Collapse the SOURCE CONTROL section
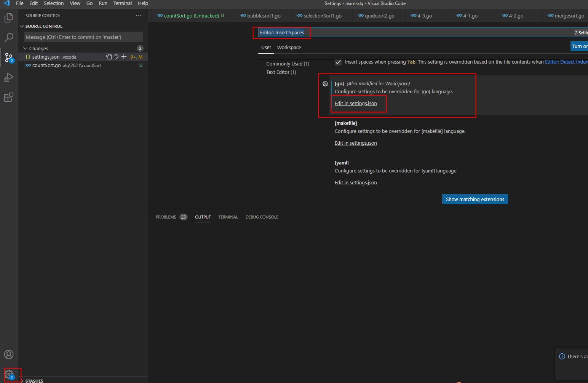 pyautogui.click(x=22, y=26)
